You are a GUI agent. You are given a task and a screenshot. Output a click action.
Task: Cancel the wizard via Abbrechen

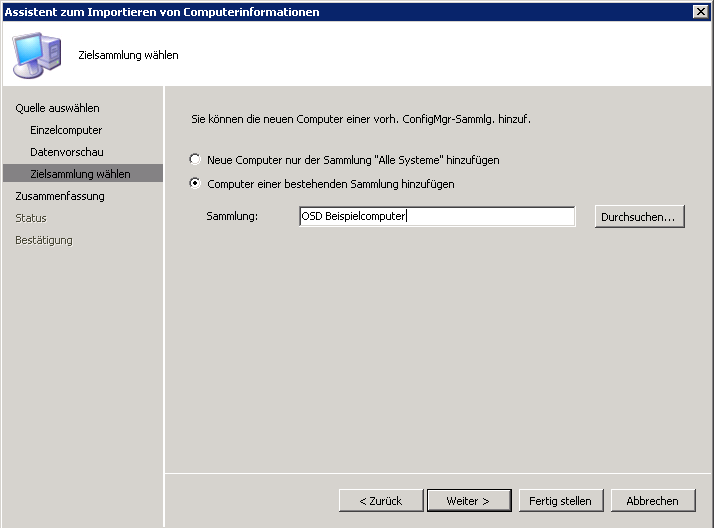[652, 500]
